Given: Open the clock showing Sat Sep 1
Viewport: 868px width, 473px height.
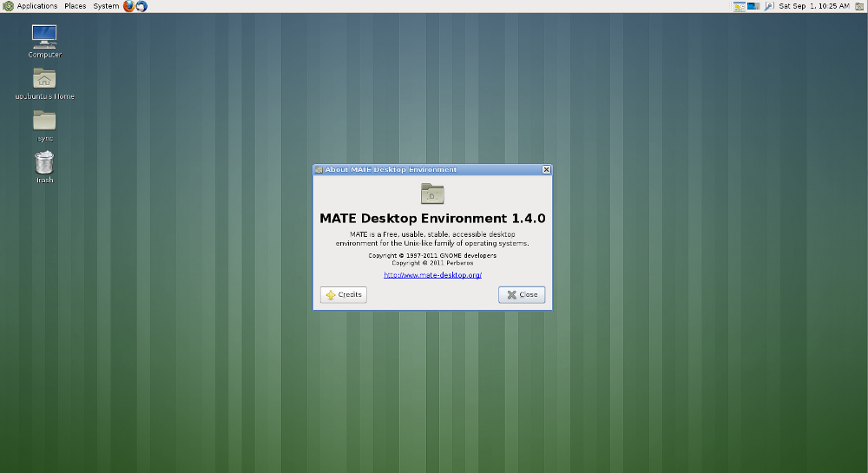Looking at the screenshot, I should click(x=814, y=6).
